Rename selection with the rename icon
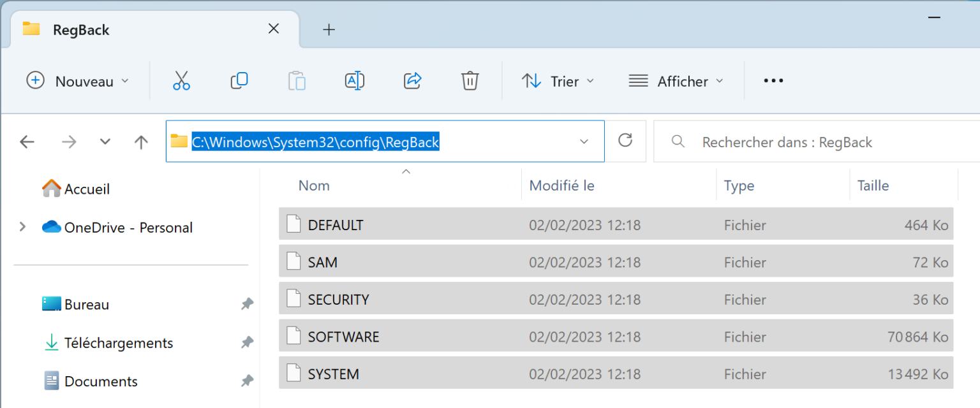The height and width of the screenshot is (408, 980). click(x=354, y=80)
